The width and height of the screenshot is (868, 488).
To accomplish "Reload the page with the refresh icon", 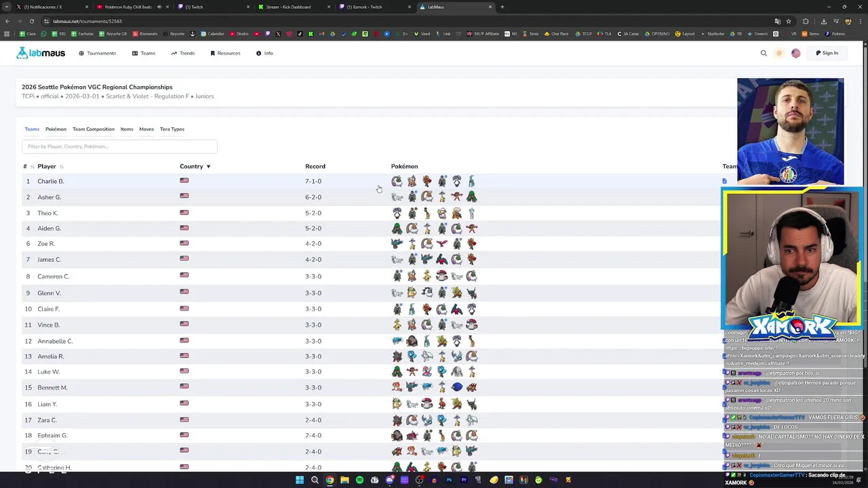I will (31, 21).
